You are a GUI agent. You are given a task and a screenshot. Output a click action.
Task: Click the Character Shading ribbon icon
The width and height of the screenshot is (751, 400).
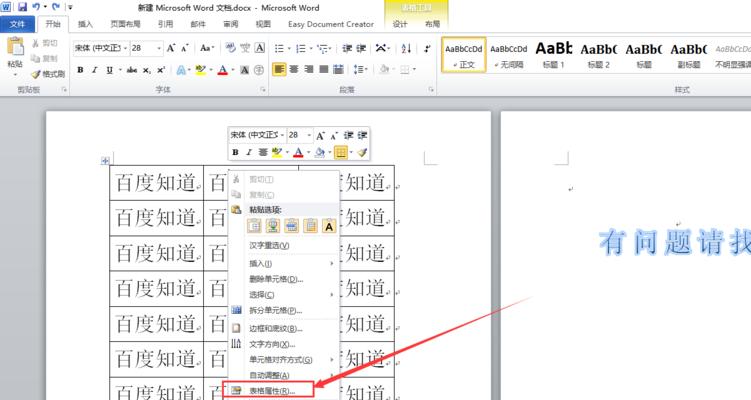tap(244, 70)
